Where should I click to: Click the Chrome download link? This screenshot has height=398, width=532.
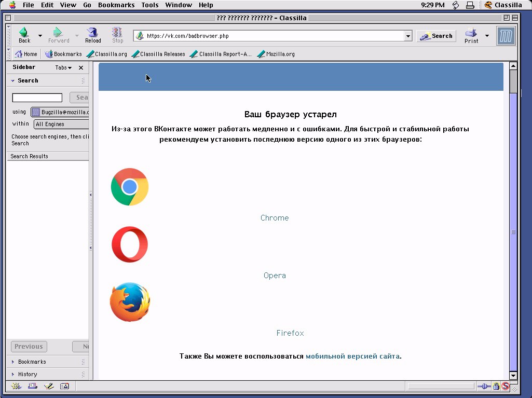click(x=275, y=218)
